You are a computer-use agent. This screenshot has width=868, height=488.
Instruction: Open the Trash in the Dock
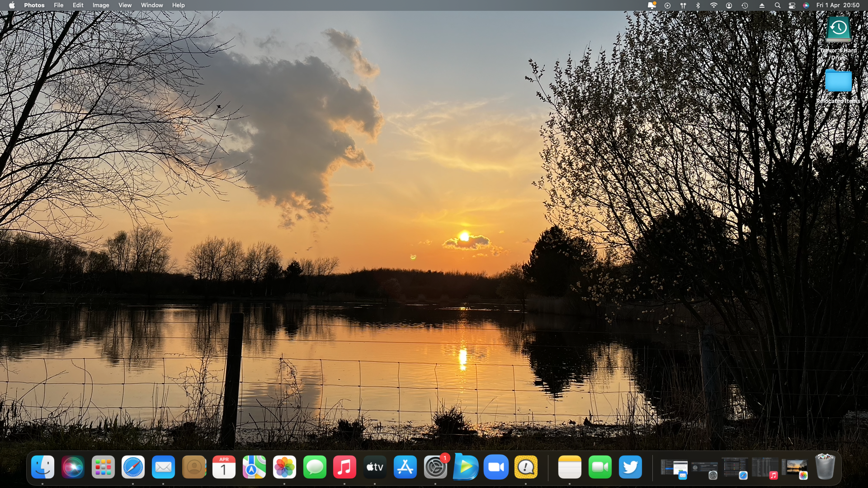click(825, 467)
